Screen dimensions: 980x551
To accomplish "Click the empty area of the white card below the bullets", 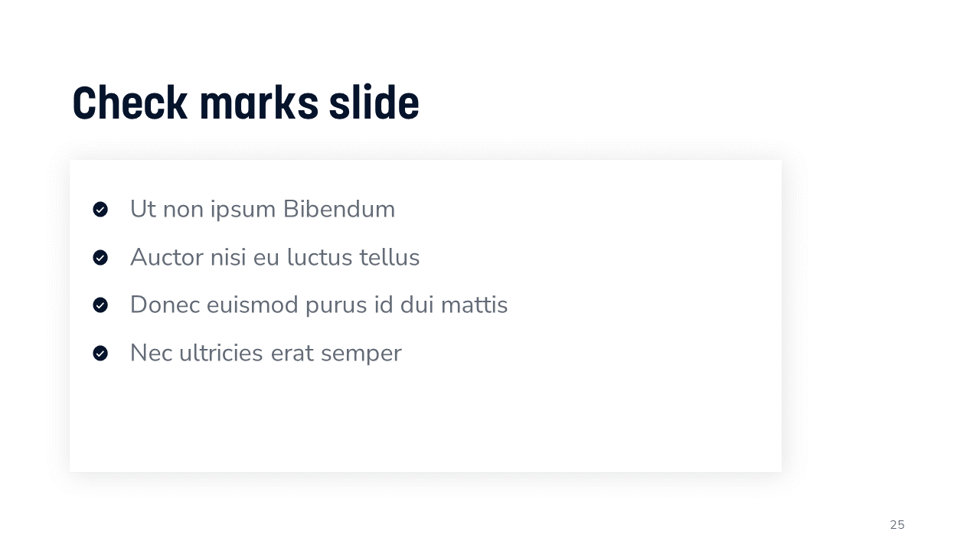I will (425, 421).
